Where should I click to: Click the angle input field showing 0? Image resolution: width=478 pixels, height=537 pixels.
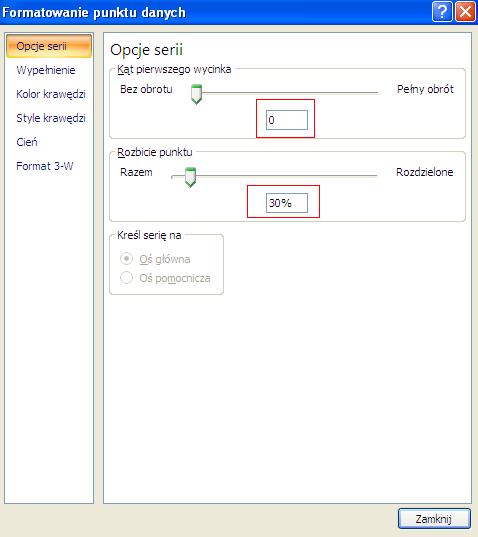click(x=287, y=120)
